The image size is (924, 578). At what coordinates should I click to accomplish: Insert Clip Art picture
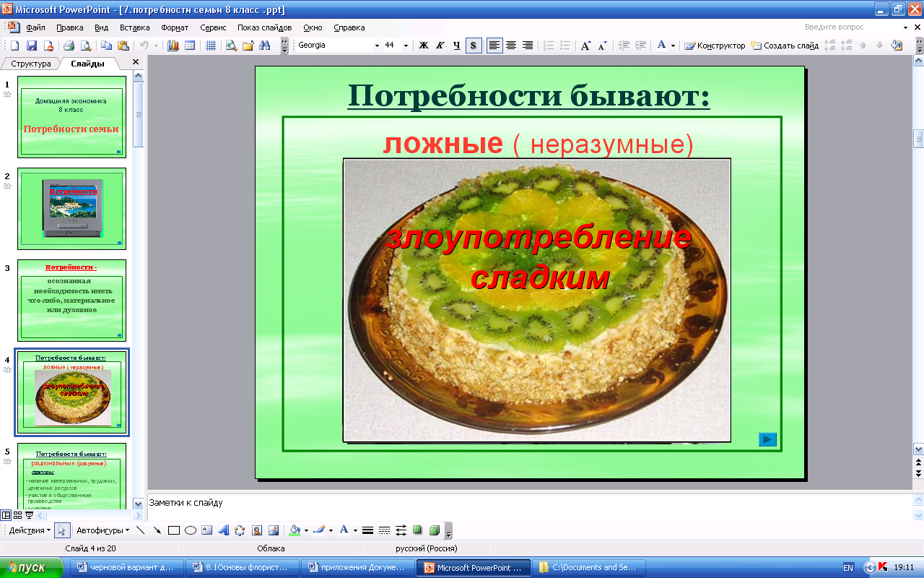[257, 530]
